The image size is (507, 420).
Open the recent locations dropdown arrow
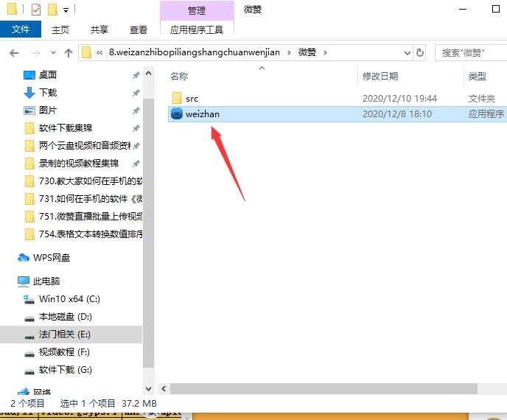tap(53, 53)
